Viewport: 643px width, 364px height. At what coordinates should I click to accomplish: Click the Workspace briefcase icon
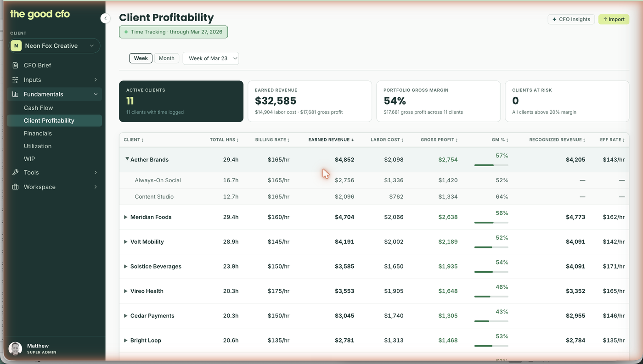15,187
